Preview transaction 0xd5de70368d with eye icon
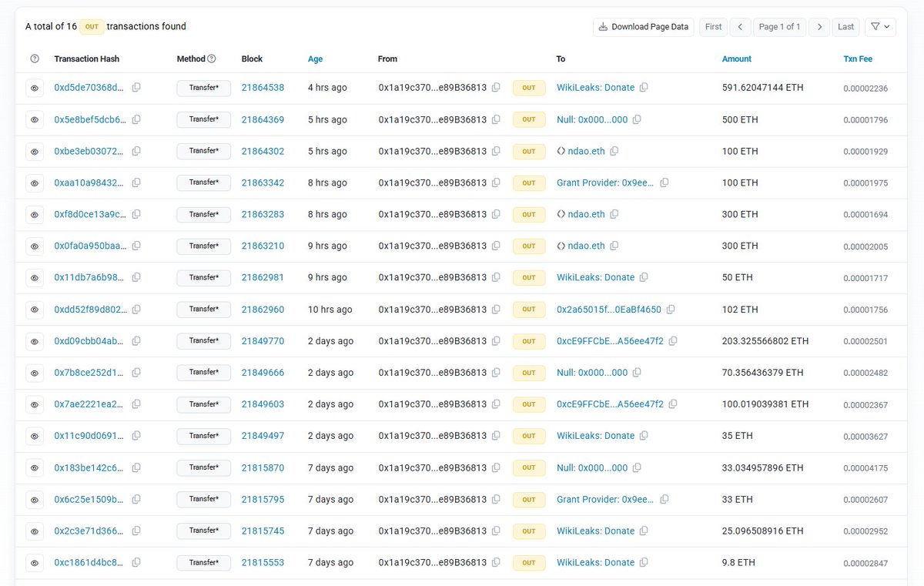924x586 pixels. click(35, 88)
